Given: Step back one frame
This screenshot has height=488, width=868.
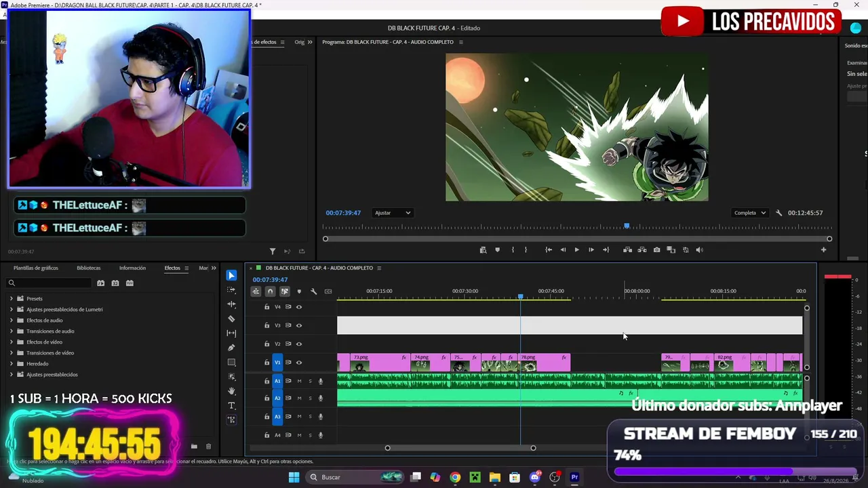Looking at the screenshot, I should pyautogui.click(x=563, y=250).
